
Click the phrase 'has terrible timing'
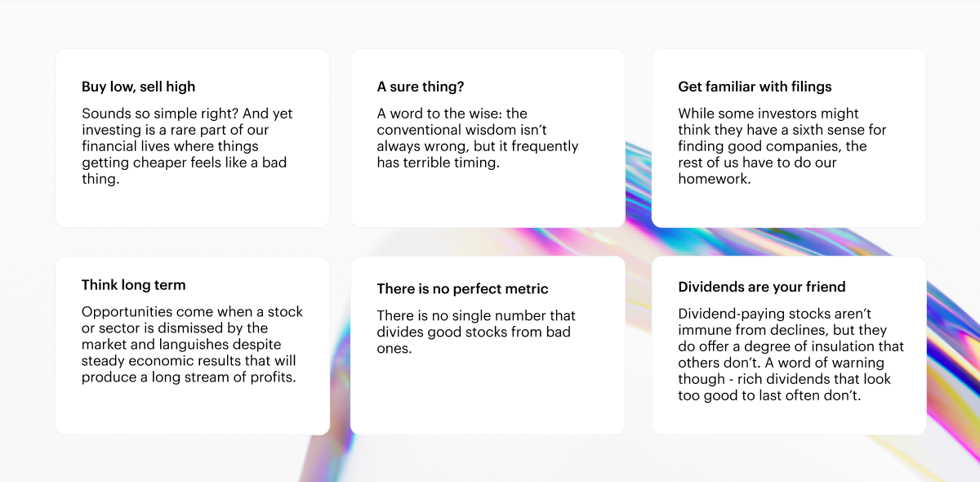coord(437,163)
